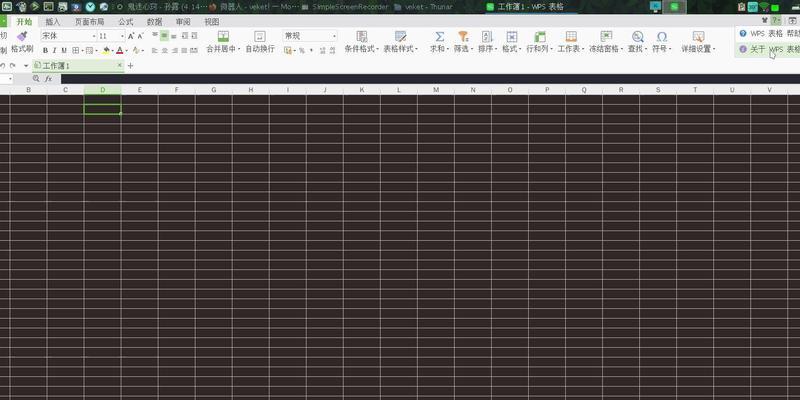
Task: Click the Sort (排序) icon
Action: (x=487, y=36)
